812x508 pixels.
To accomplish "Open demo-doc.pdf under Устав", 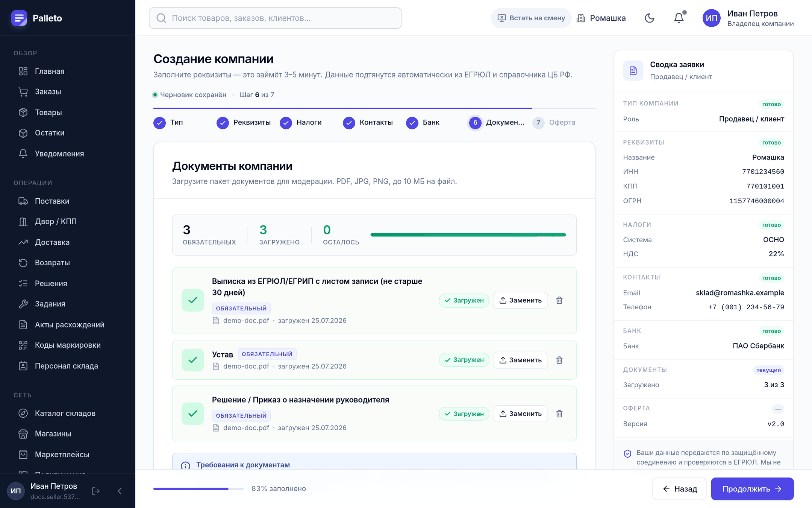I will pos(246,366).
